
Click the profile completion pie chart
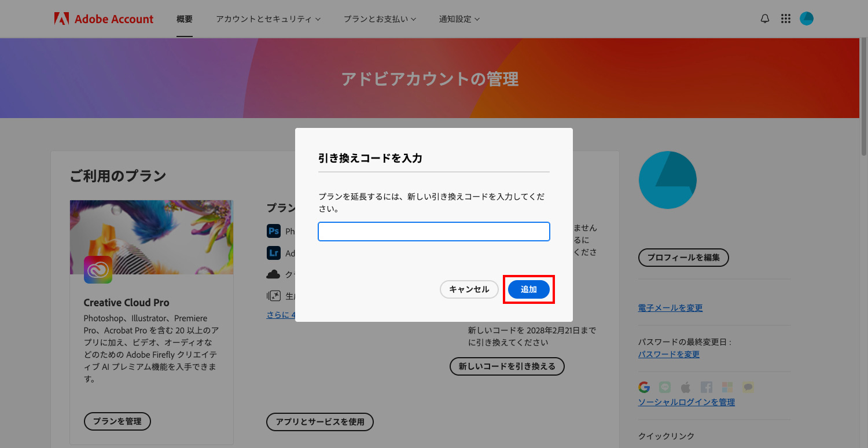point(668,180)
